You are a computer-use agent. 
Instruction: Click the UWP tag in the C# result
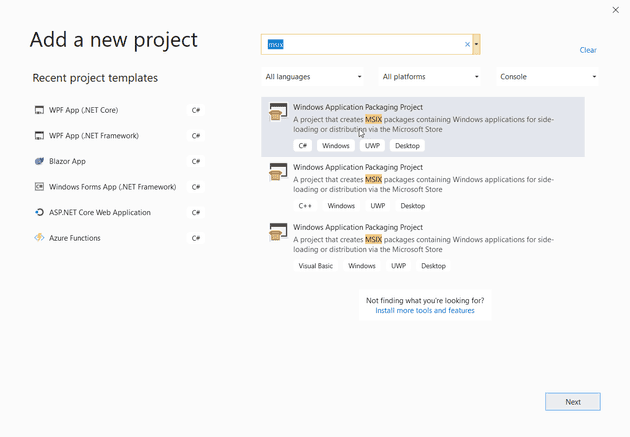pyautogui.click(x=372, y=146)
